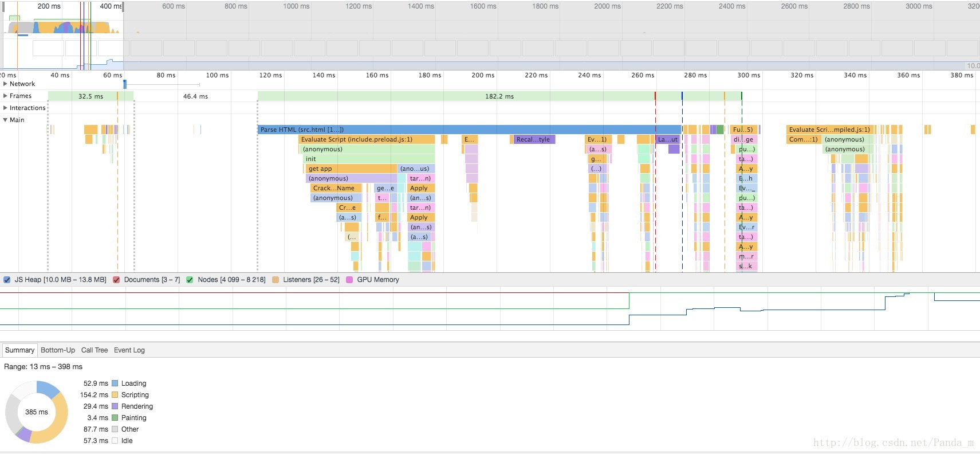This screenshot has width=980, height=454.
Task: Click the Idle legend color swatch
Action: 115,441
